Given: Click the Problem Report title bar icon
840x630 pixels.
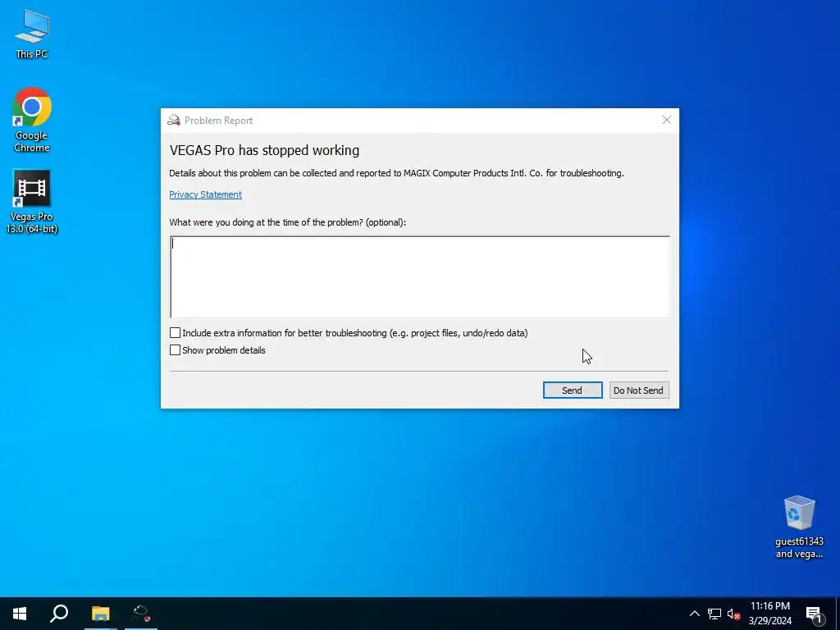Looking at the screenshot, I should [x=174, y=120].
